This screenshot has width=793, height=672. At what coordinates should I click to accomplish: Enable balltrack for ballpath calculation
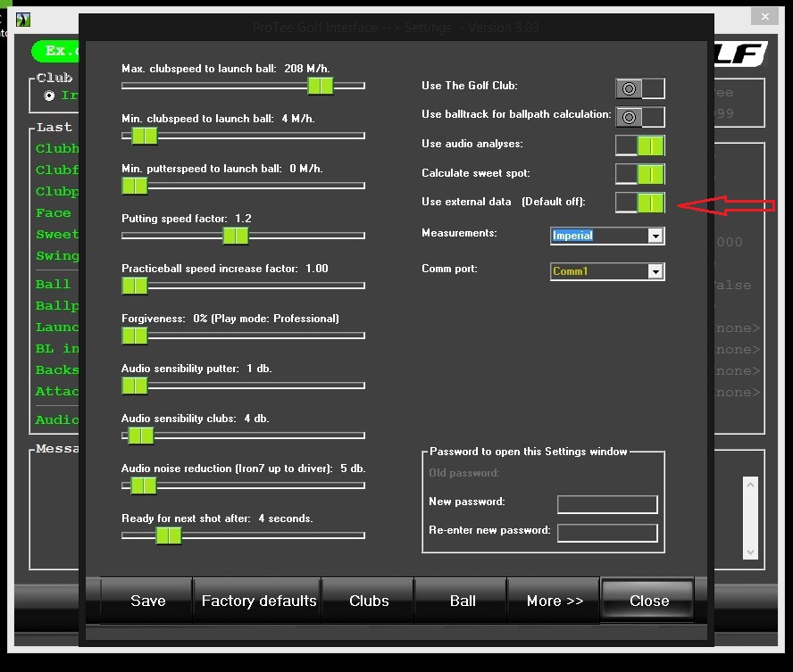coord(639,117)
